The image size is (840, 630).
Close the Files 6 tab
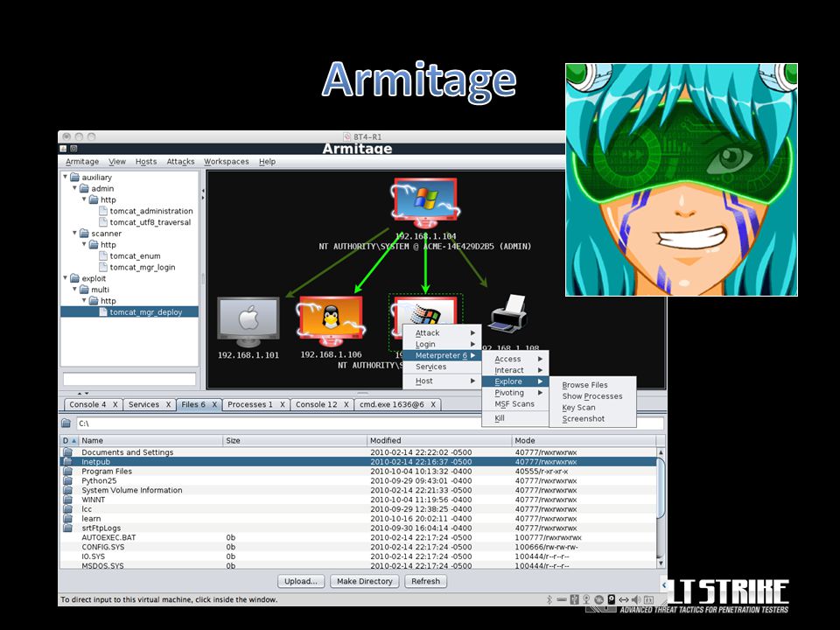(x=214, y=405)
